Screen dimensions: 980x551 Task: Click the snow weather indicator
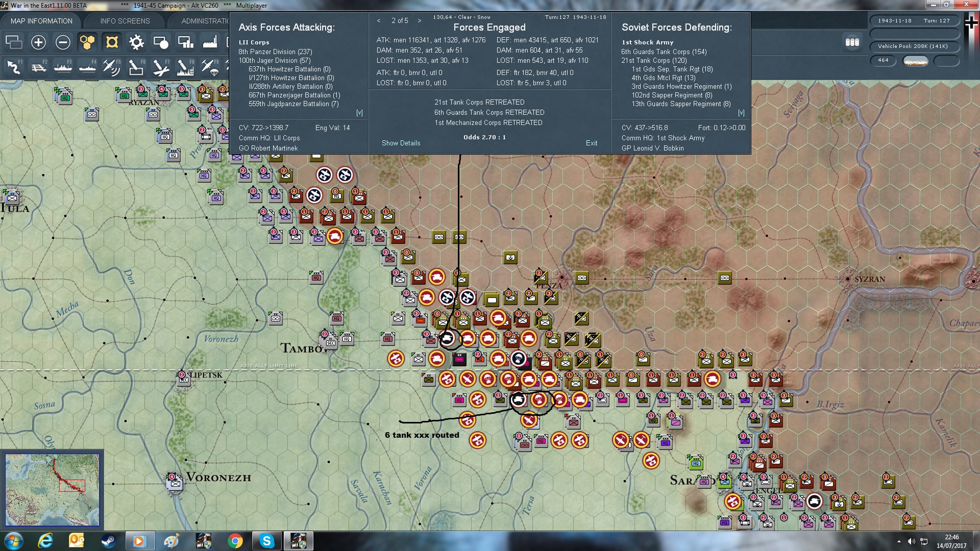[x=916, y=61]
